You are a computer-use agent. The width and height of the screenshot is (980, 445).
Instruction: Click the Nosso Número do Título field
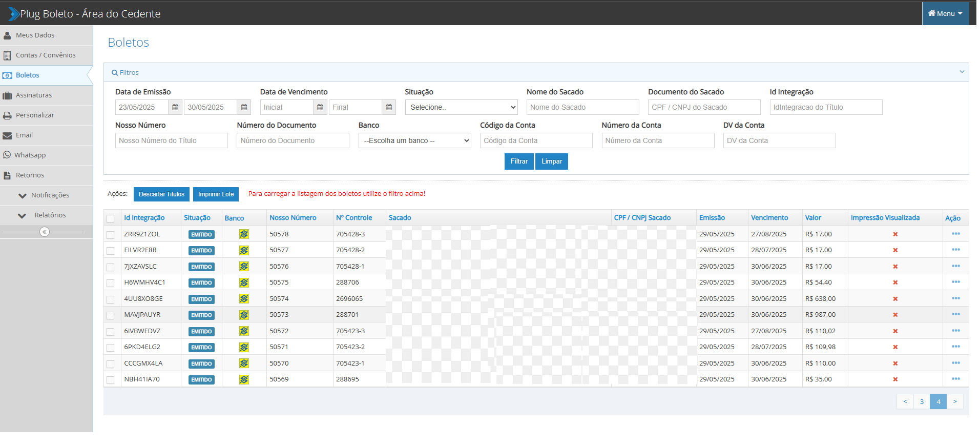pos(171,140)
